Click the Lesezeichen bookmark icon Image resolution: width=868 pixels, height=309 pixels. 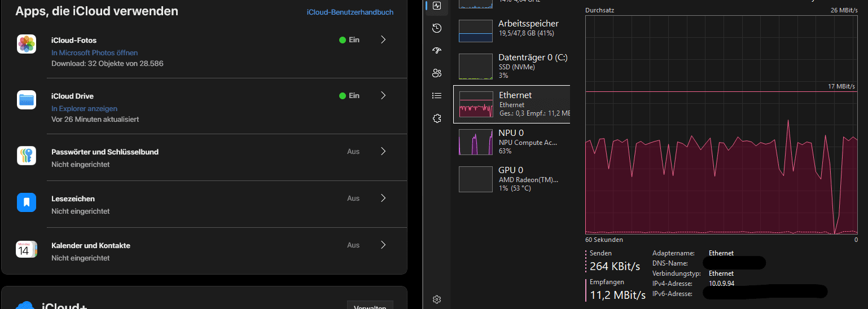27,202
